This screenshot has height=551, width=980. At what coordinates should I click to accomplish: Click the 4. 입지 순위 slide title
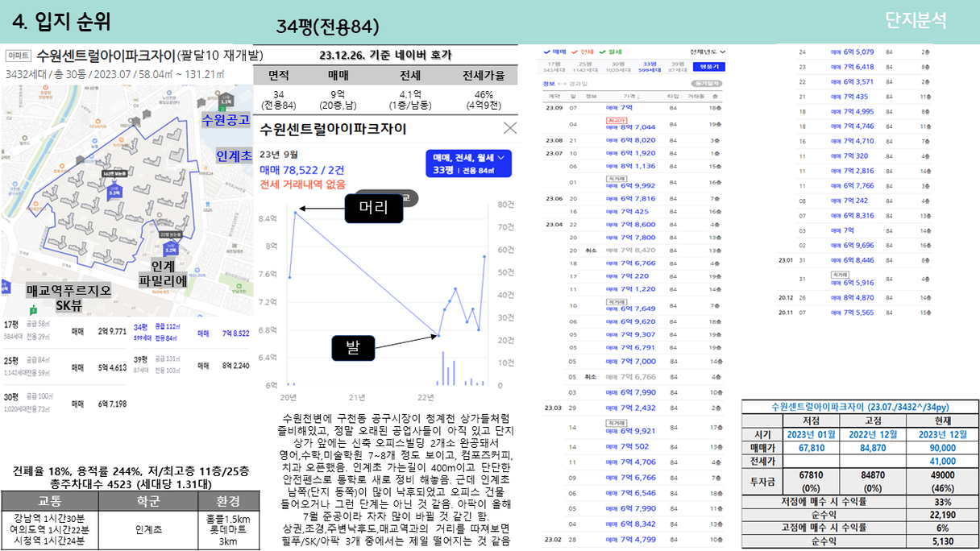62,21
